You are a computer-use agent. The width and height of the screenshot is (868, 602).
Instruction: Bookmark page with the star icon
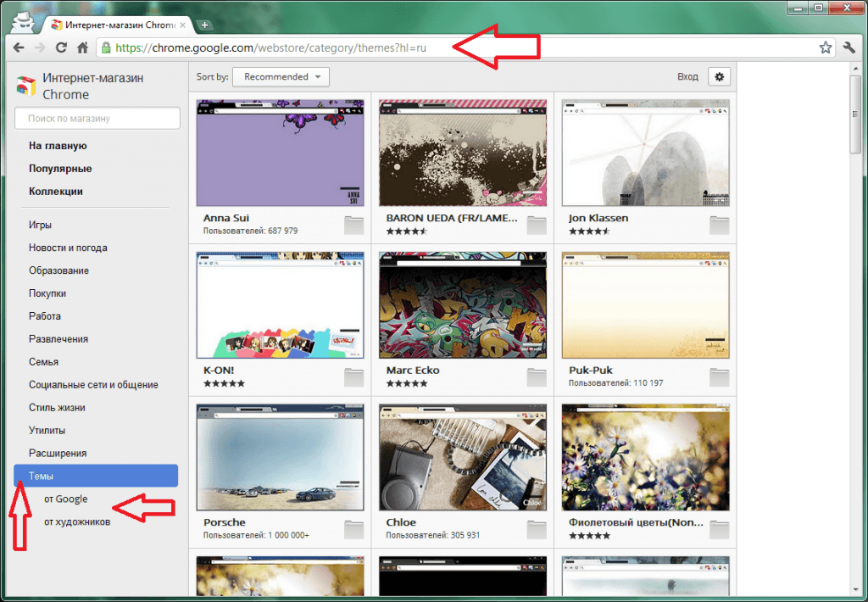coord(826,47)
